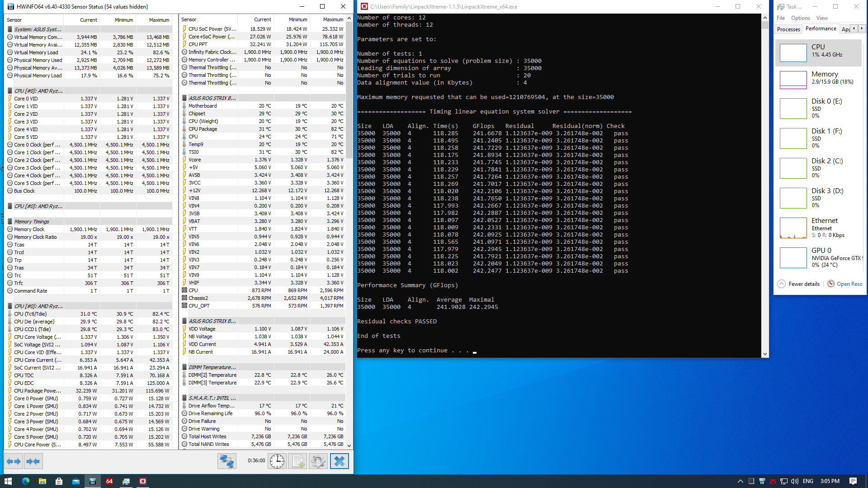Open network status tray icon
868x488 pixels.
point(783,481)
